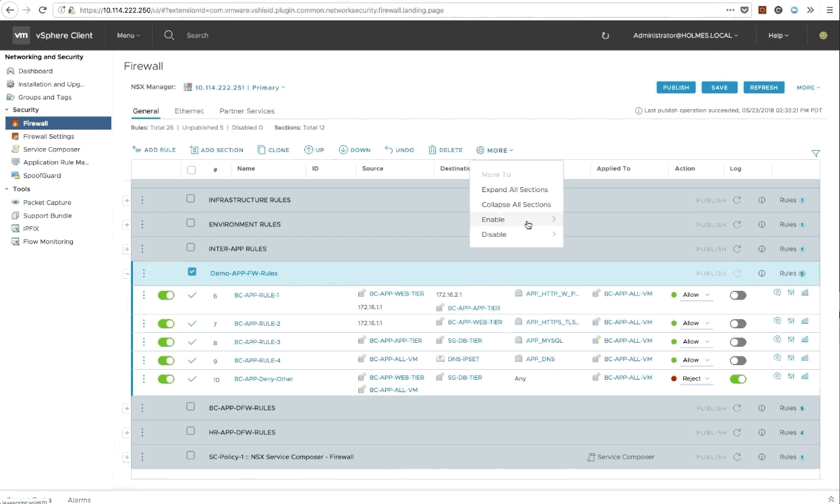840x504 pixels.
Task: Click the stats chart icon for BC-APP-RULE-1
Action: (804, 293)
